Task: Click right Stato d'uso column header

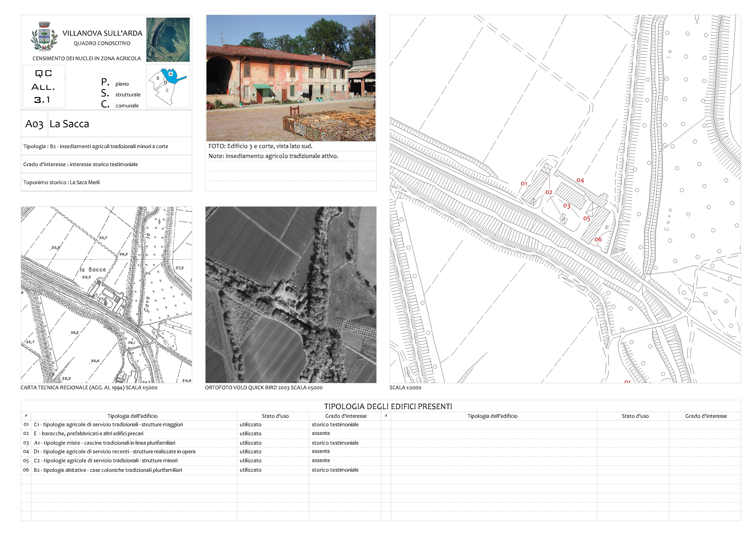Action: tap(635, 416)
